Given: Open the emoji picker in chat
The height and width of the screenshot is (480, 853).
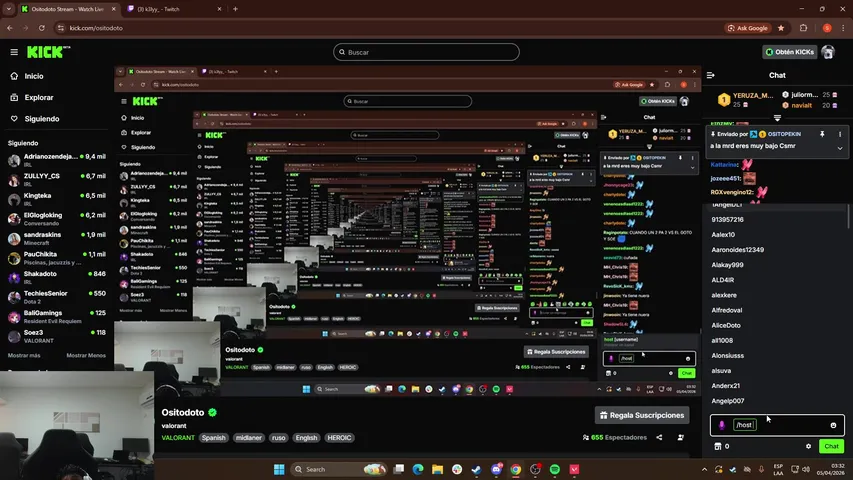Looking at the screenshot, I should point(833,425).
